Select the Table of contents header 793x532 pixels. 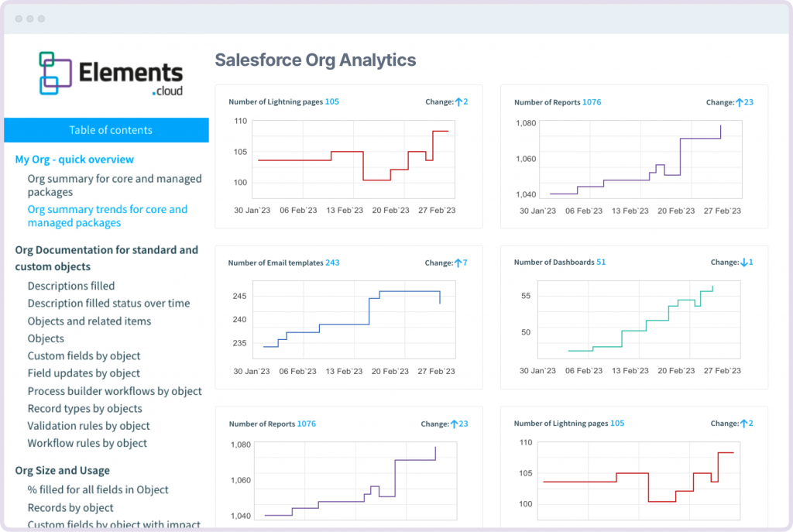(110, 130)
